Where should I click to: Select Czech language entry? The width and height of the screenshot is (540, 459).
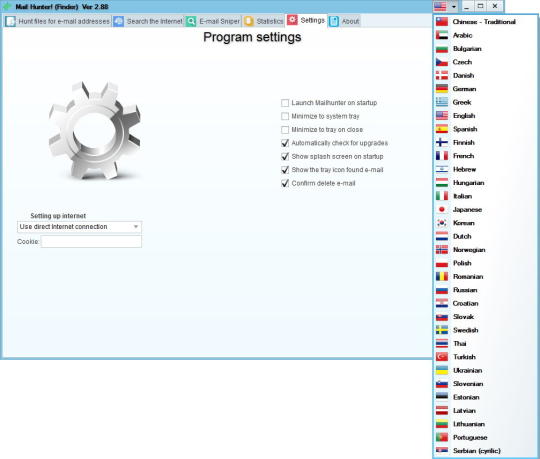coord(485,62)
